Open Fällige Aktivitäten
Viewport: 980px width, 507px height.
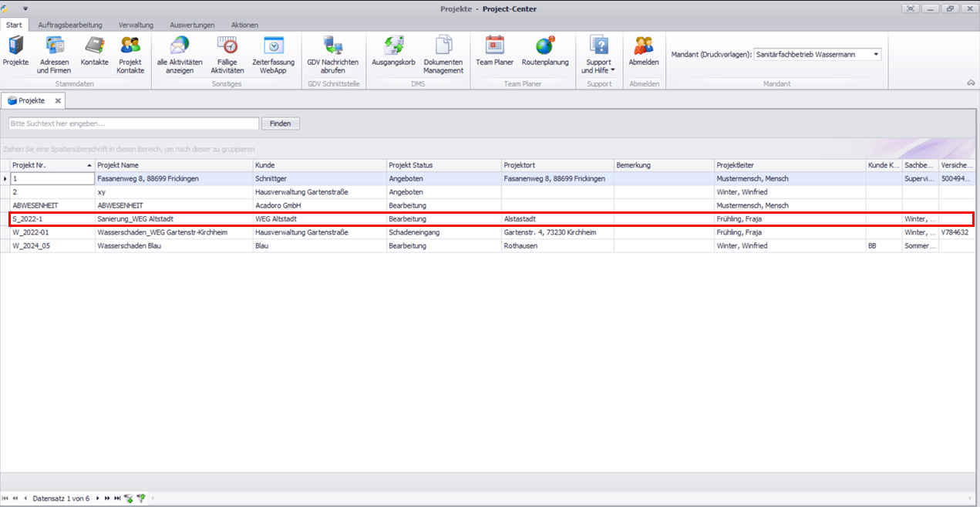click(x=227, y=54)
